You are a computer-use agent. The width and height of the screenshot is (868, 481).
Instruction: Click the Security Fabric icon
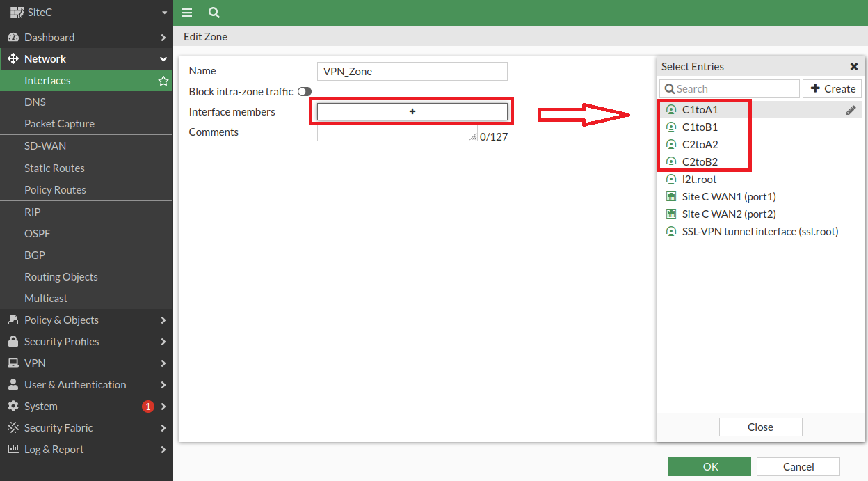click(x=13, y=427)
